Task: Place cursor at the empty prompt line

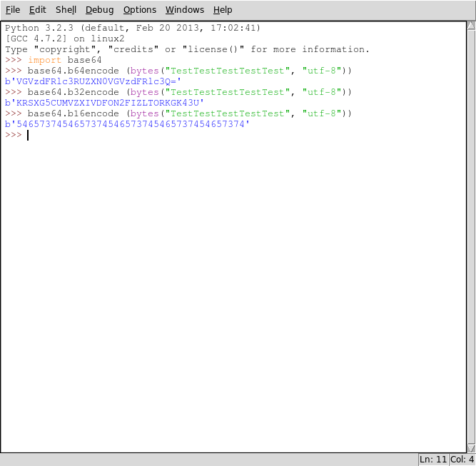Action: 28,135
